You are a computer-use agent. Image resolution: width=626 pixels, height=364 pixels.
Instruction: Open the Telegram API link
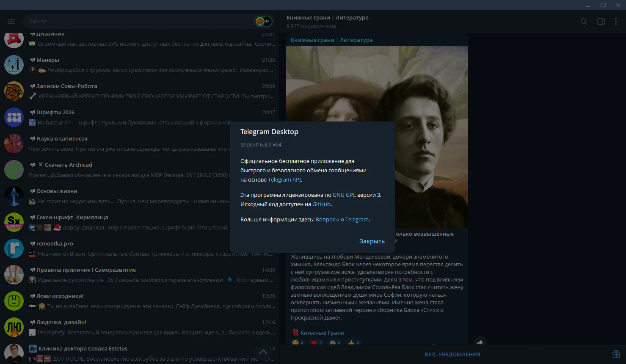click(284, 179)
